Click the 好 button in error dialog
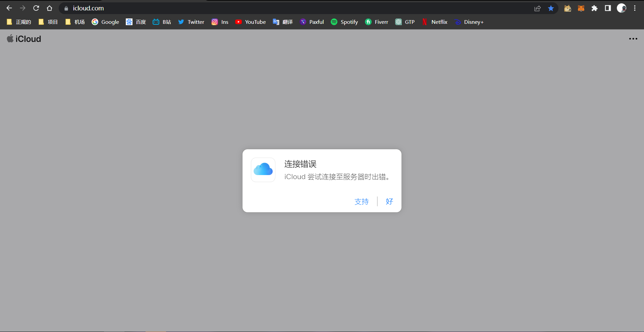Image resolution: width=644 pixels, height=332 pixels. pyautogui.click(x=389, y=202)
